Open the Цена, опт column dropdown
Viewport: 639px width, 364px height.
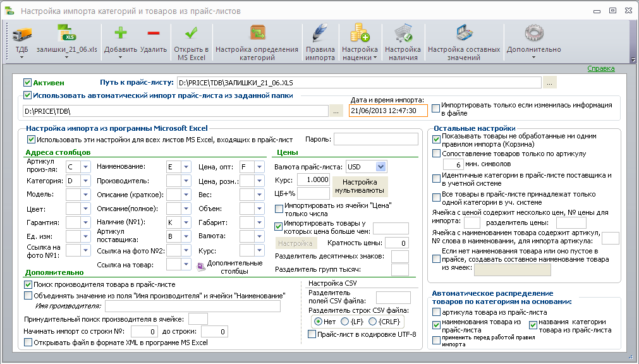[259, 167]
